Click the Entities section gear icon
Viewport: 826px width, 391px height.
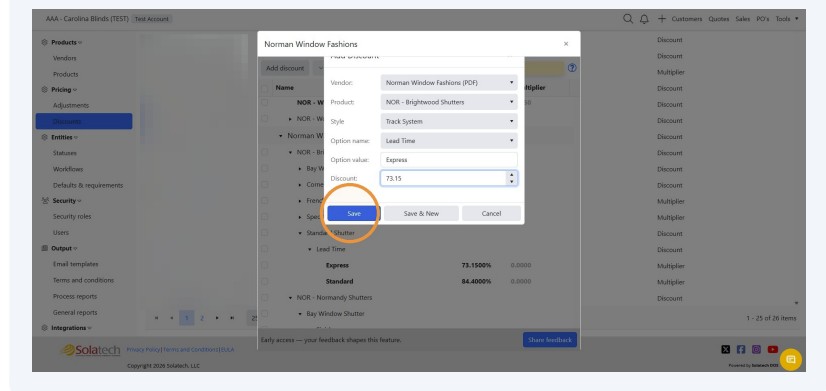pyautogui.click(x=45, y=137)
